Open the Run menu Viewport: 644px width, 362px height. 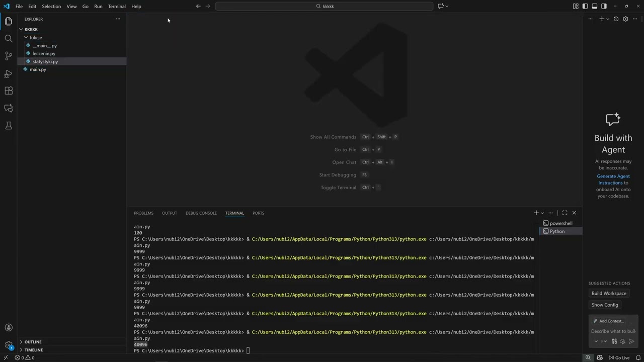pyautogui.click(x=98, y=6)
